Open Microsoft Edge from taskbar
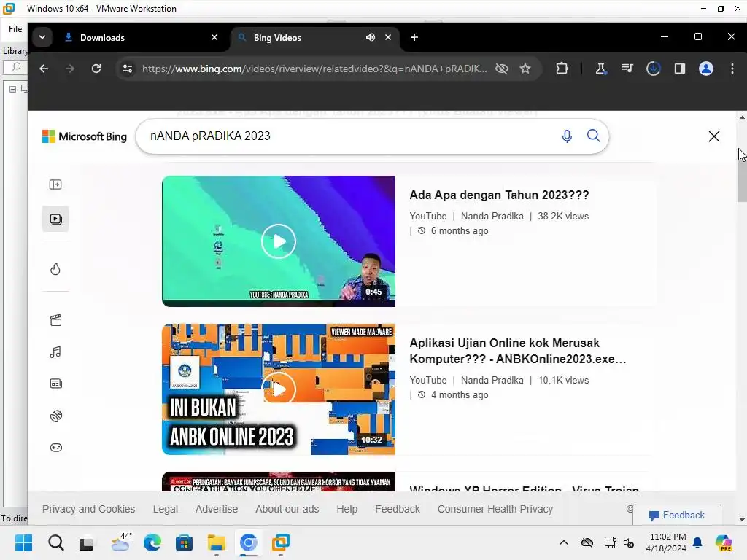 point(152,542)
